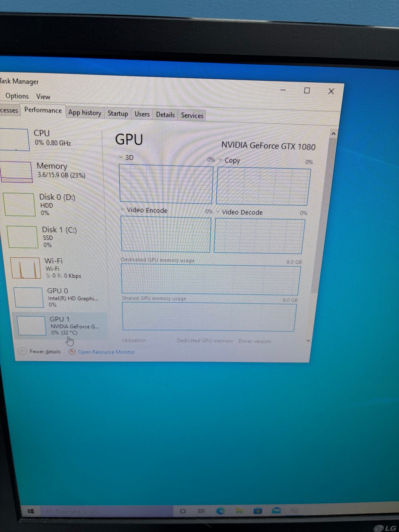Viewport: 399px width, 532px height.
Task: Switch to the Users tab
Action: (x=142, y=114)
